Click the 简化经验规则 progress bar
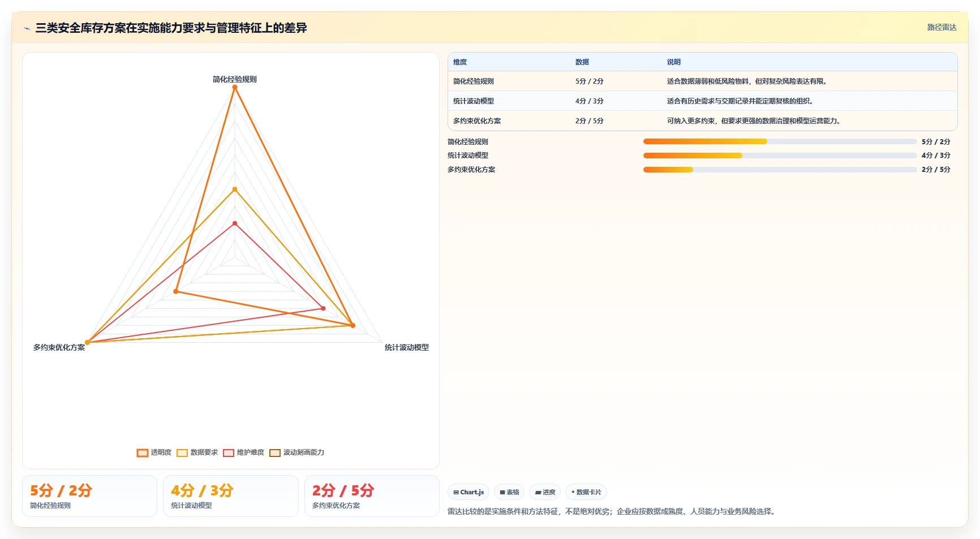 (x=780, y=141)
